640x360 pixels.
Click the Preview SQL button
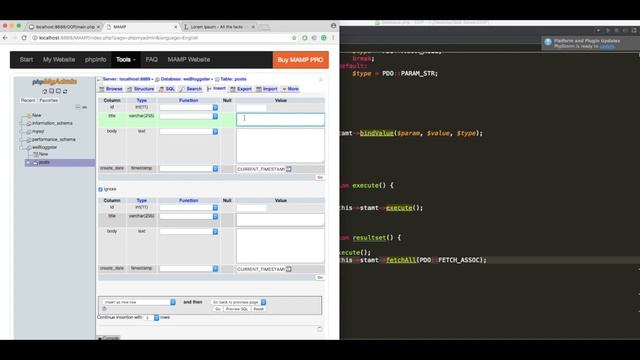[237, 309]
